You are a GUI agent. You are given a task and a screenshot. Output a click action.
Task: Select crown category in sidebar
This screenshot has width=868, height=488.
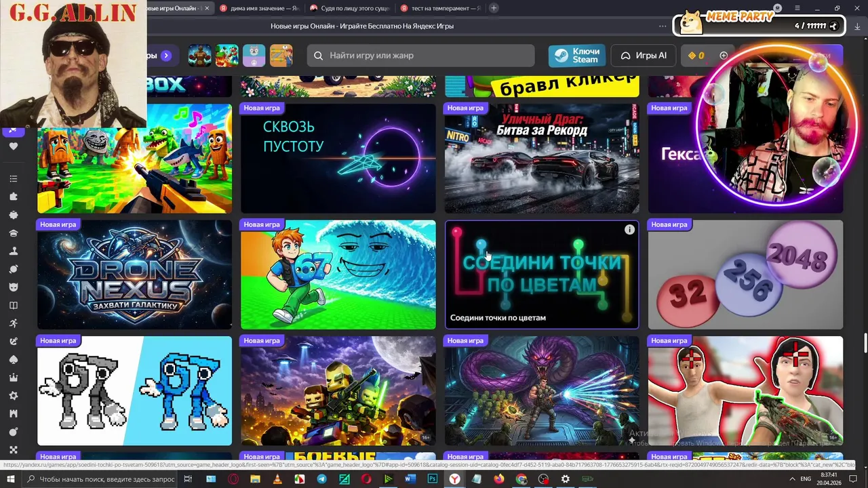tap(14, 378)
